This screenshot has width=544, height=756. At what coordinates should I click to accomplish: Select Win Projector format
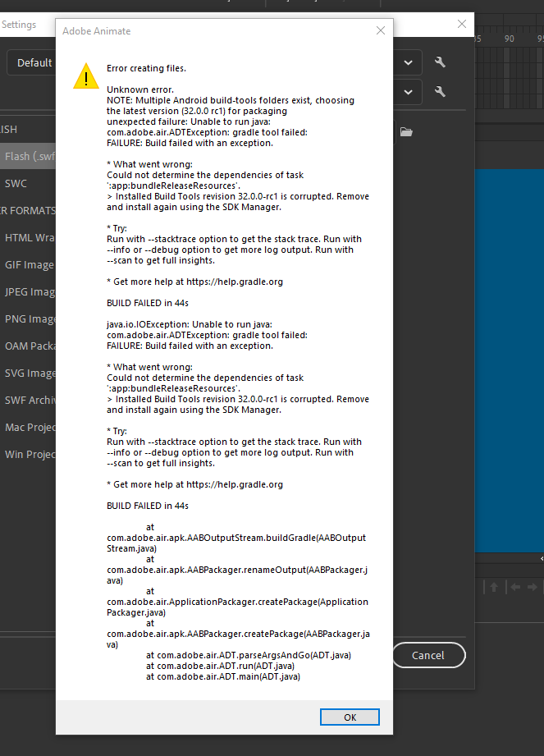(28, 454)
